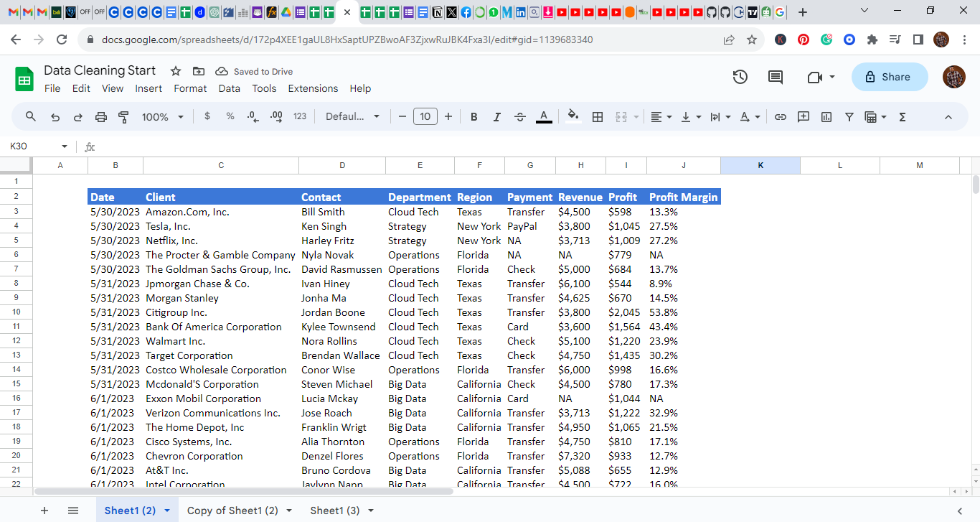Open the Google account avatar

tap(954, 77)
